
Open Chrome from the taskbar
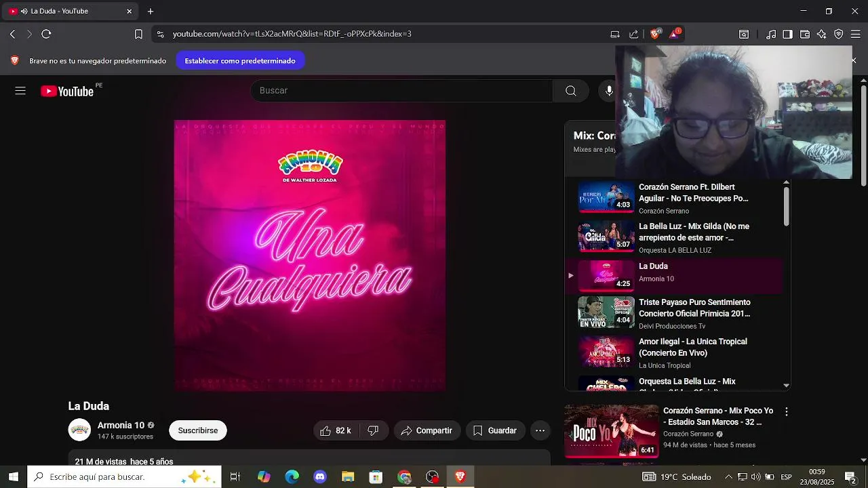point(404,477)
